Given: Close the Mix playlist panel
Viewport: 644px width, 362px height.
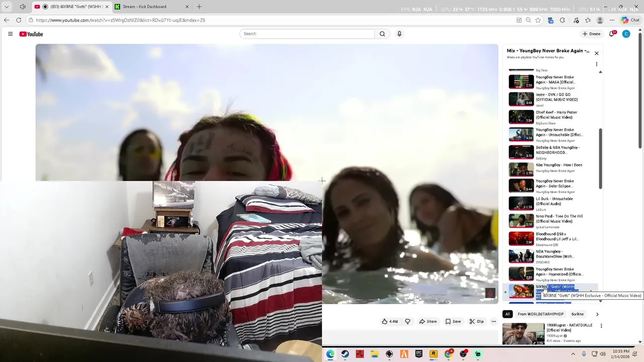Looking at the screenshot, I should [597, 53].
